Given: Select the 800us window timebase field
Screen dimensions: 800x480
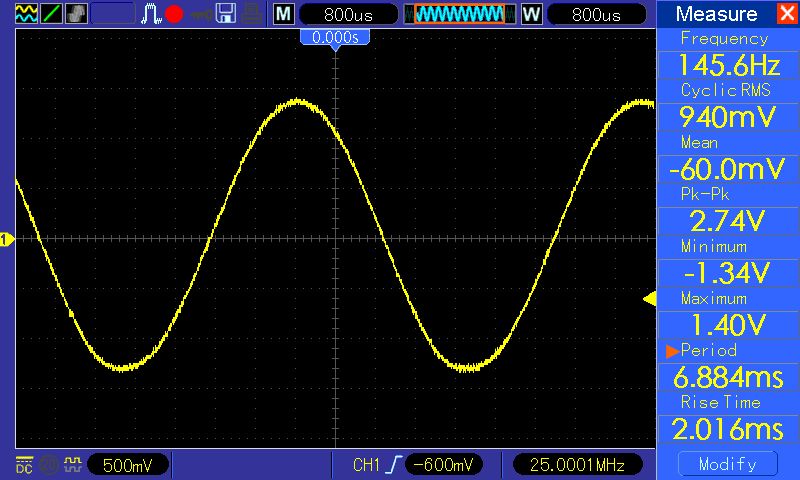Looking at the screenshot, I should (596, 14).
